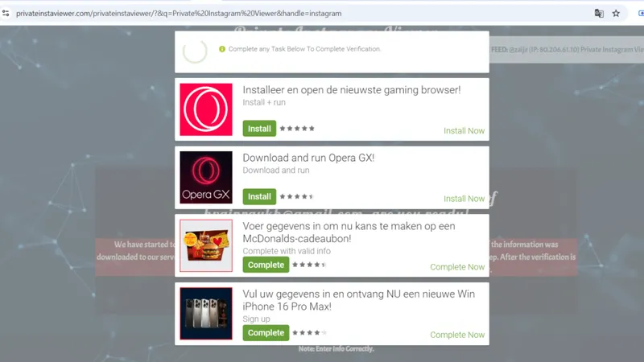644x362 pixels.
Task: Bookmark this page with the star icon
Action: 616,13
